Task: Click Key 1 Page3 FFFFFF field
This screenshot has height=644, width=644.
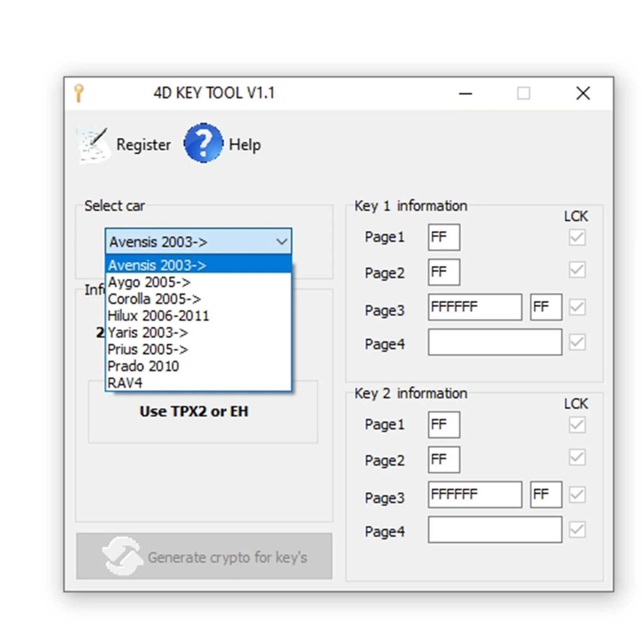Action: (x=475, y=307)
